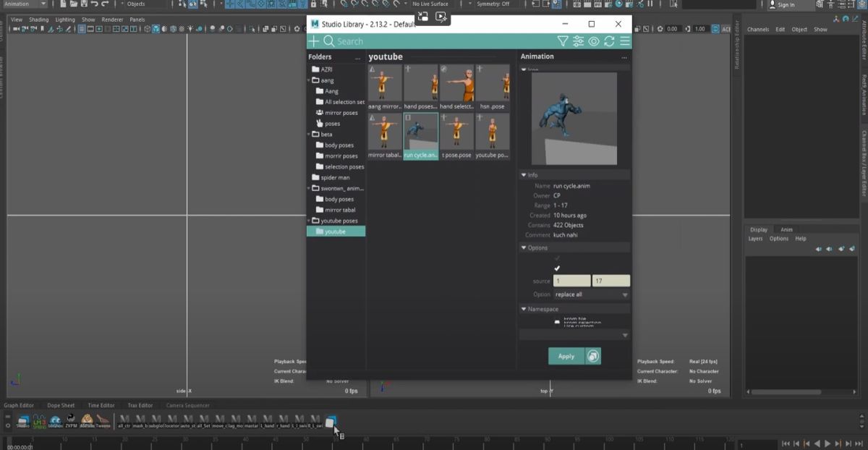868x450 pixels.
Task: Open the 'replace all' Option dropdown
Action: tap(591, 294)
